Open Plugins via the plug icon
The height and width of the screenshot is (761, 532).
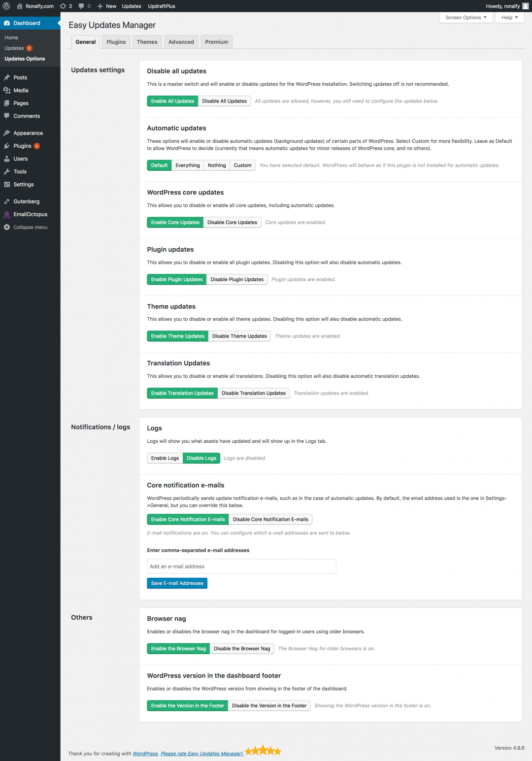8,146
